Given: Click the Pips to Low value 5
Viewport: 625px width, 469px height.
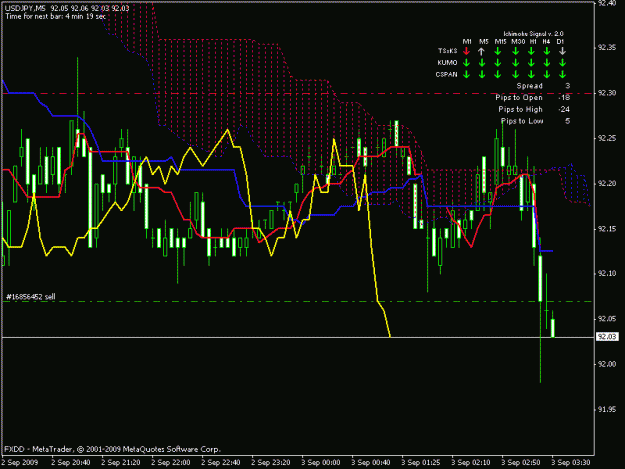Looking at the screenshot, I should click(x=567, y=121).
